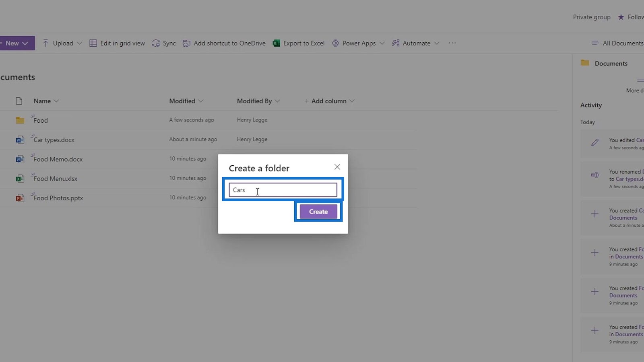This screenshot has height=362, width=644.
Task: Expand the Name column sort dropdown
Action: (x=56, y=101)
